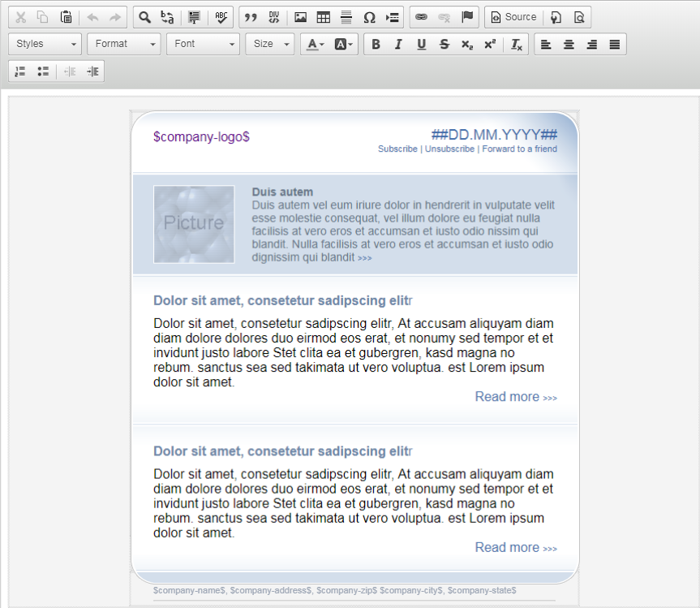This screenshot has height=608, width=700.
Task: Insert a bulleted list
Action: (43, 71)
